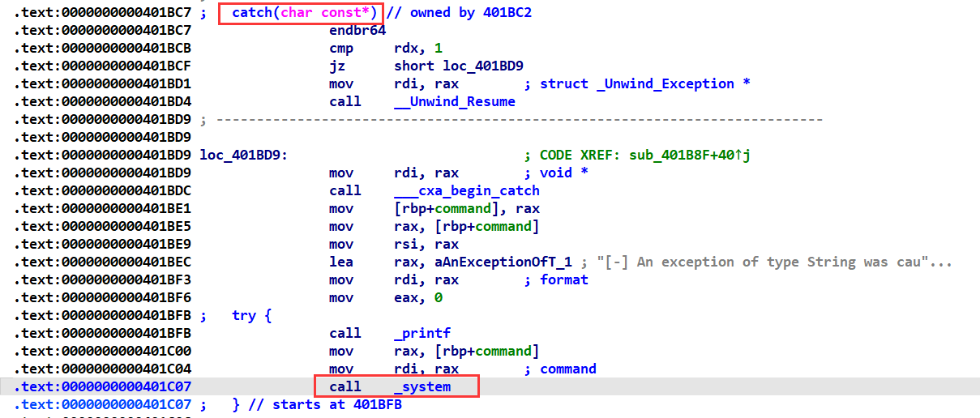Click the 'call' mnemonic at 401BFB
The width and height of the screenshot is (980, 418).
[x=345, y=334]
